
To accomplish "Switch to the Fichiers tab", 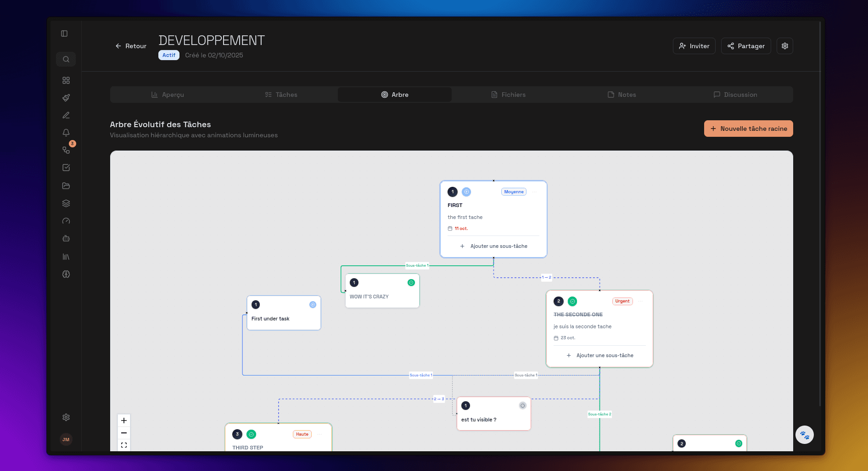I will tap(508, 95).
